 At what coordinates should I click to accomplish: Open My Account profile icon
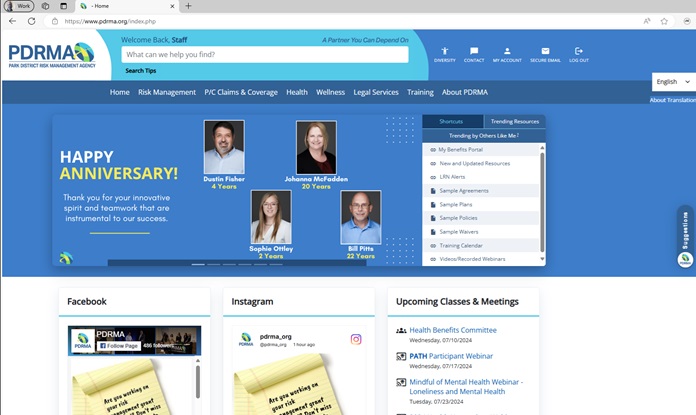[508, 51]
